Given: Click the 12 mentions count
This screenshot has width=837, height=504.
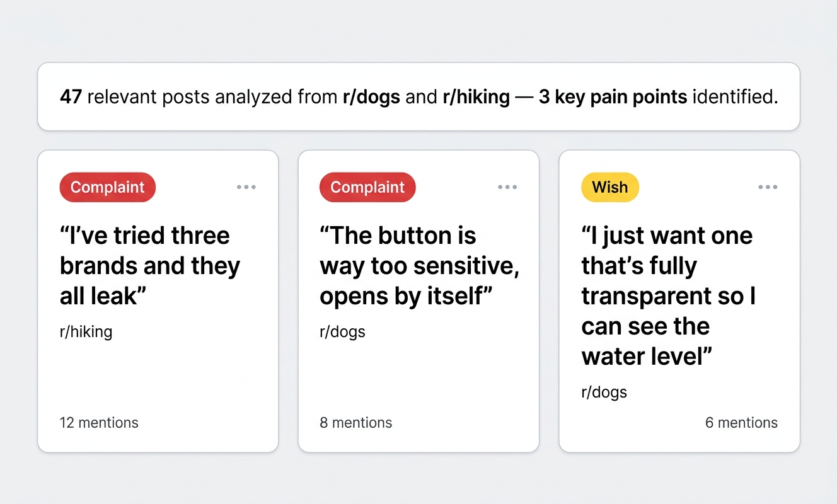Looking at the screenshot, I should 99,423.
